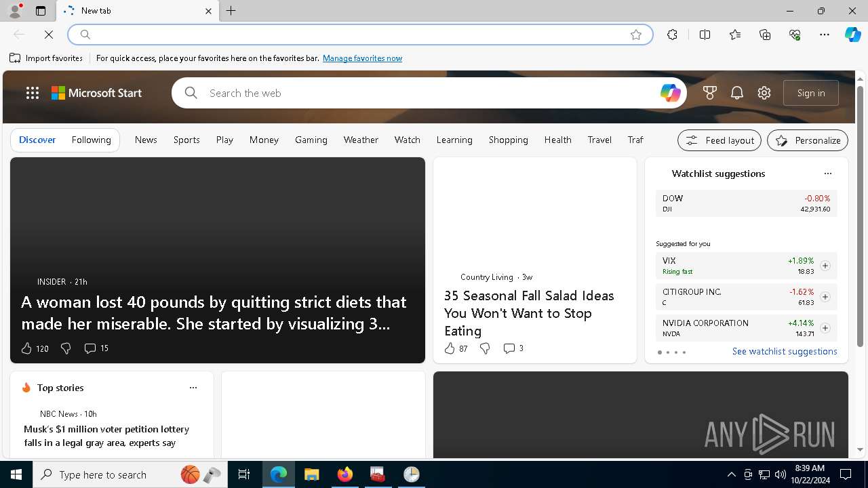The image size is (868, 488).
Task: Open the Weather category
Action: [x=361, y=140]
